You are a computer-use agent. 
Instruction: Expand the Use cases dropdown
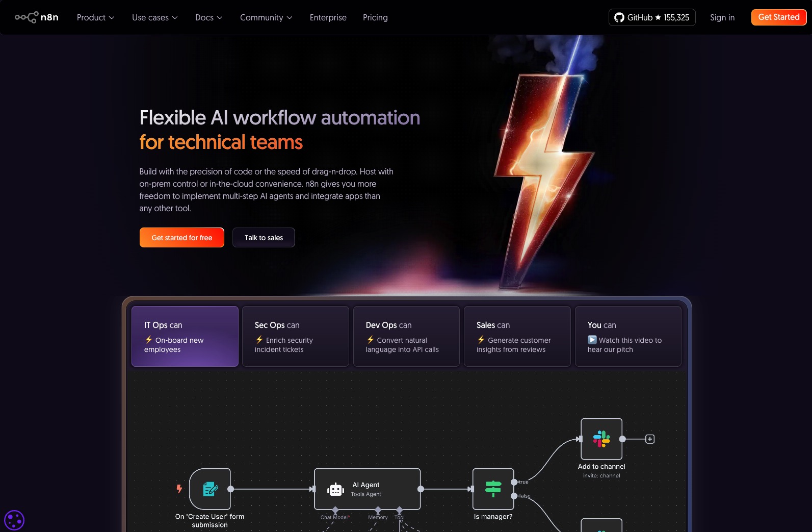click(154, 17)
